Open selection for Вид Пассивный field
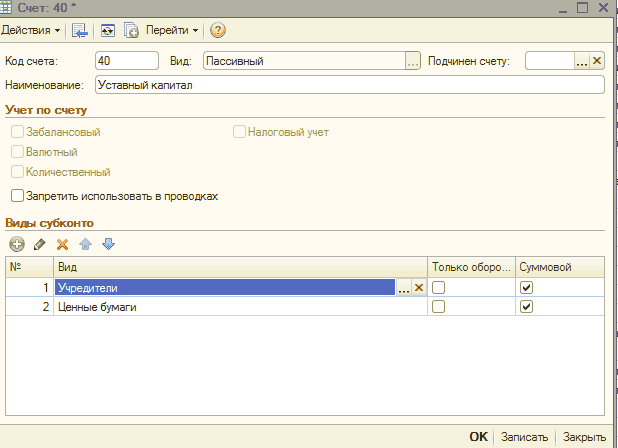 [412, 61]
